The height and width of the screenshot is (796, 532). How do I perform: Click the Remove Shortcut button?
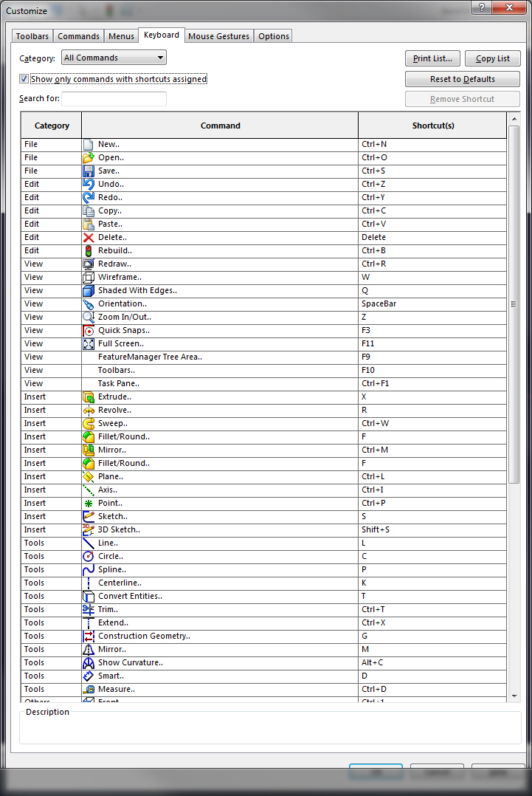(463, 99)
